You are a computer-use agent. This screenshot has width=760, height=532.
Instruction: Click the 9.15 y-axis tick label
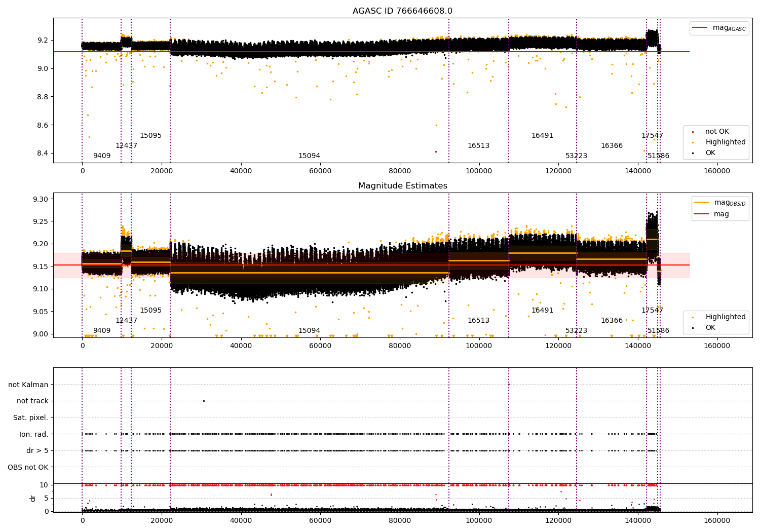click(x=41, y=267)
